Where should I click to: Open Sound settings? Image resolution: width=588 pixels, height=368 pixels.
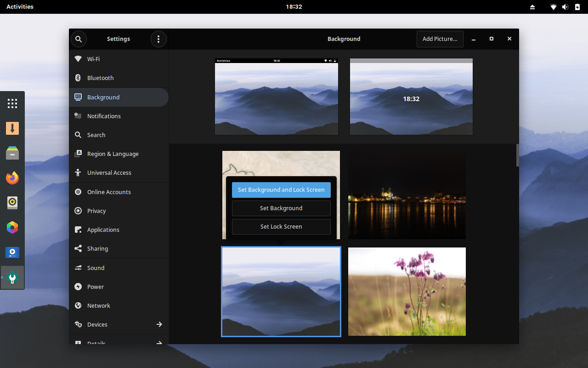pos(119,268)
